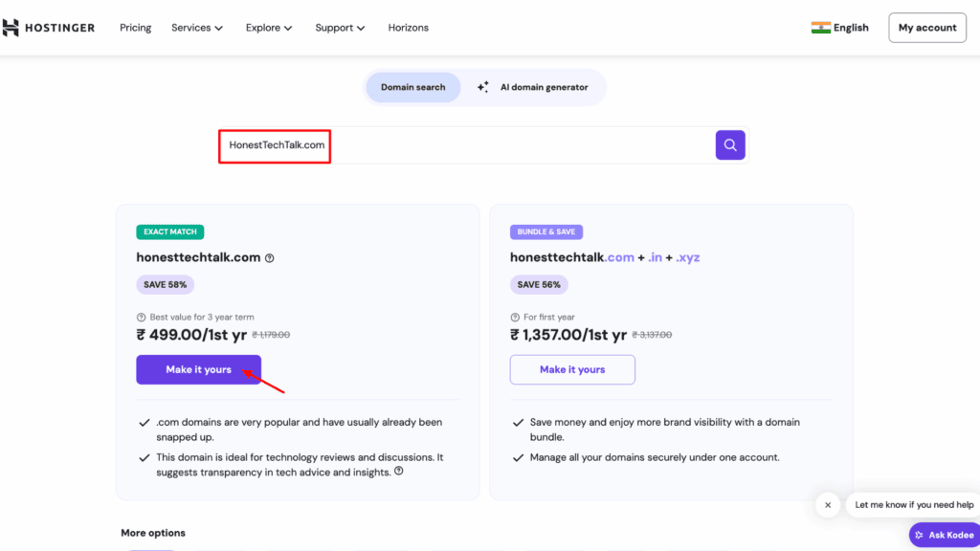Viewport: 980px width, 551px height.
Task: Switch to the Domain search tab
Action: 412,86
